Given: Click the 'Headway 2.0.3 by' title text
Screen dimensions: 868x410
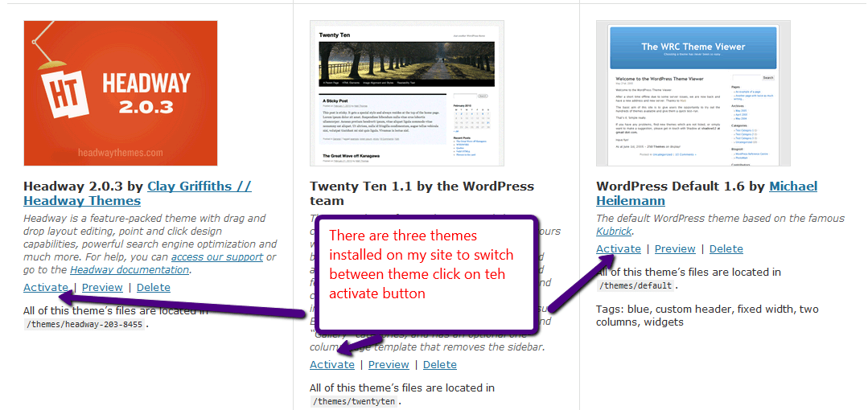Looking at the screenshot, I should pos(84,186).
